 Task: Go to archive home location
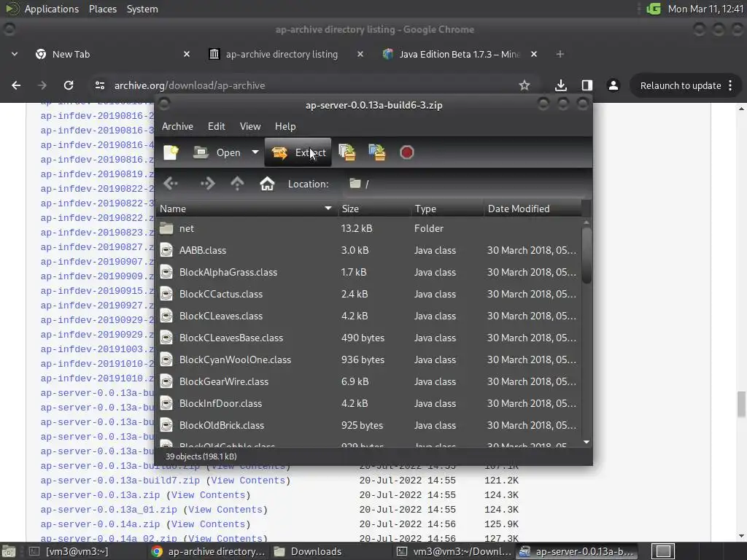(267, 183)
